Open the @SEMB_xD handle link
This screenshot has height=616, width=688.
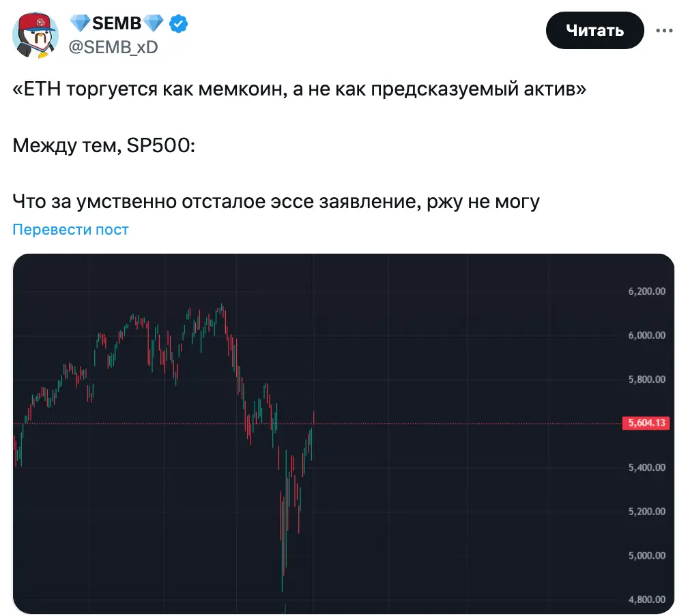point(113,47)
